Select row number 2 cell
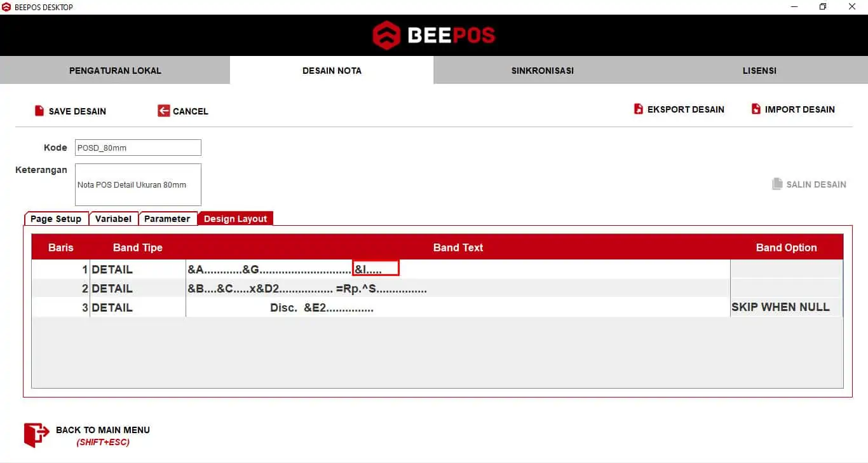The height and width of the screenshot is (463, 868). [61, 288]
